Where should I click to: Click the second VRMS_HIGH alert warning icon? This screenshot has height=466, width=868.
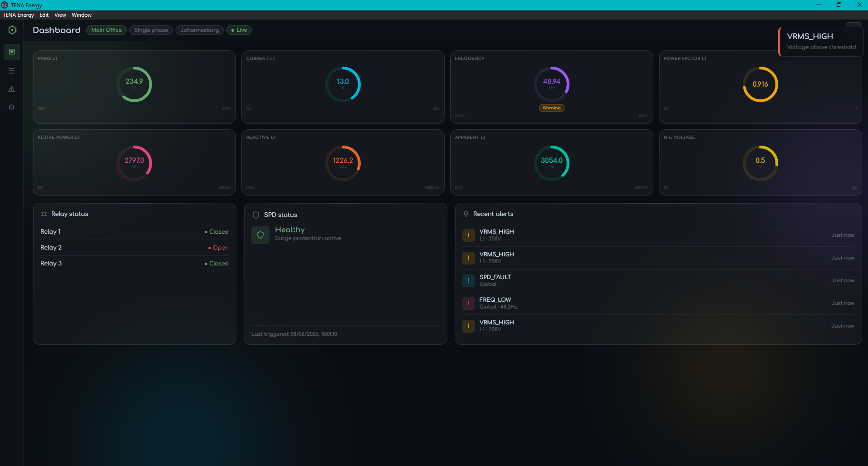pyautogui.click(x=469, y=258)
